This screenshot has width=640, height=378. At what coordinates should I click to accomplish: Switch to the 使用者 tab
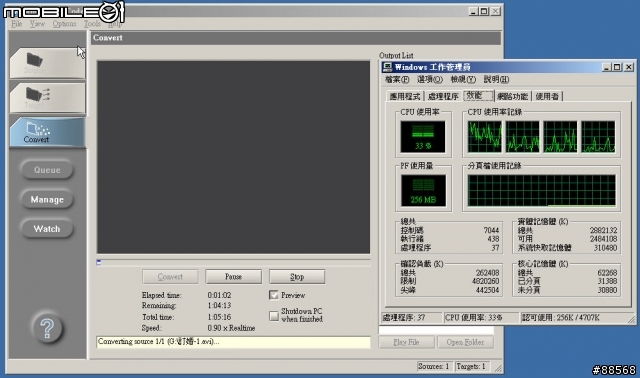point(547,96)
